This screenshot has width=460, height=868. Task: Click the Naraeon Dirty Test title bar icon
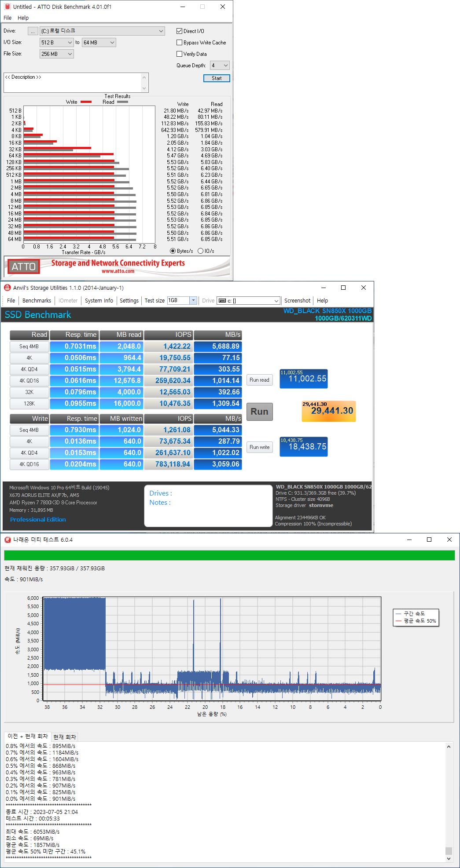[x=7, y=540]
